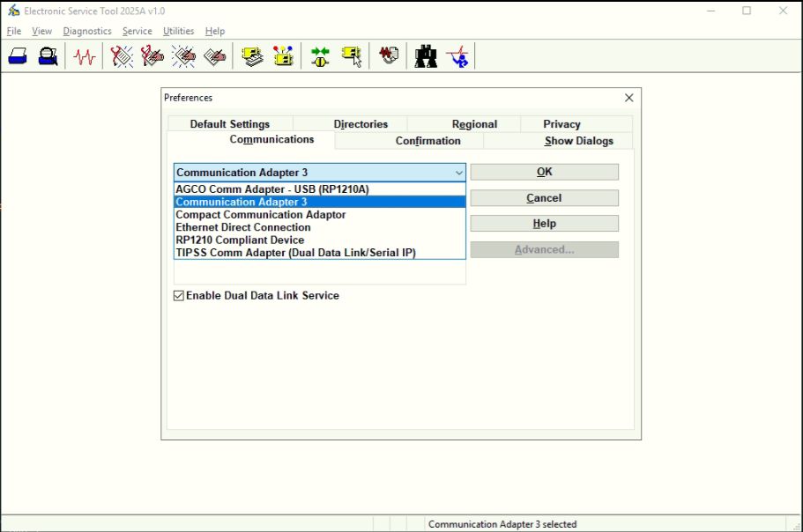Open the Service menu
Viewport: 803px width, 532px height.
pyautogui.click(x=137, y=31)
